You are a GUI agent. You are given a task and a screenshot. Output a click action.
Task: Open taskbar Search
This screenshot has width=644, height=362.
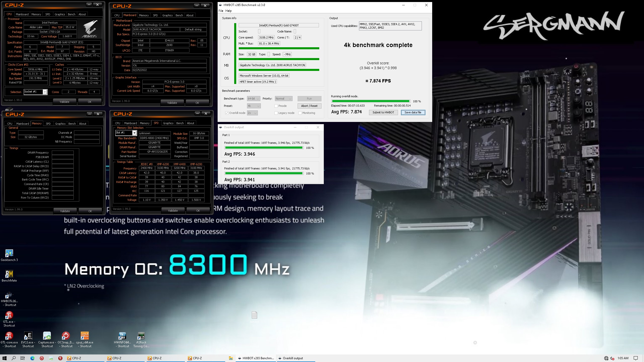[14, 358]
